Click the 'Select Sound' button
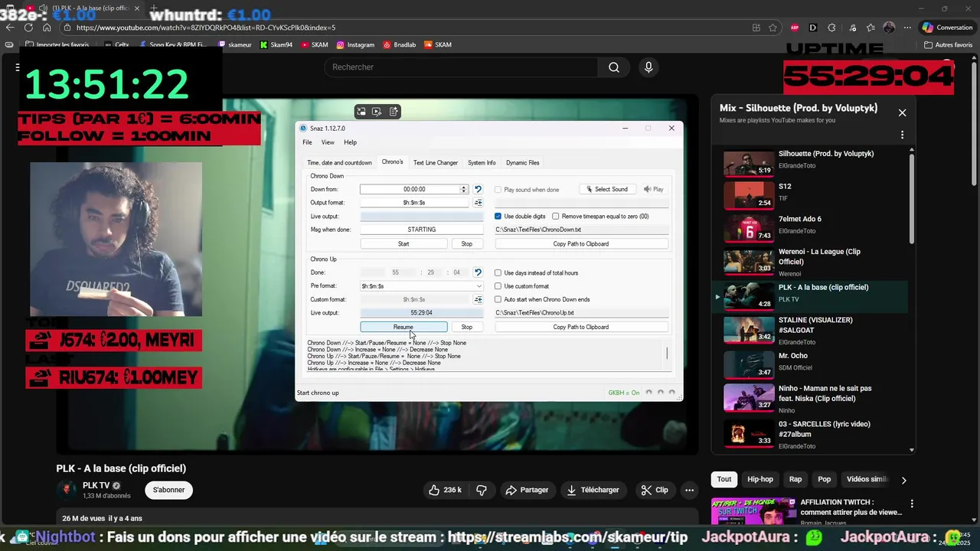Screen dimensions: 980x551 [x=607, y=189]
